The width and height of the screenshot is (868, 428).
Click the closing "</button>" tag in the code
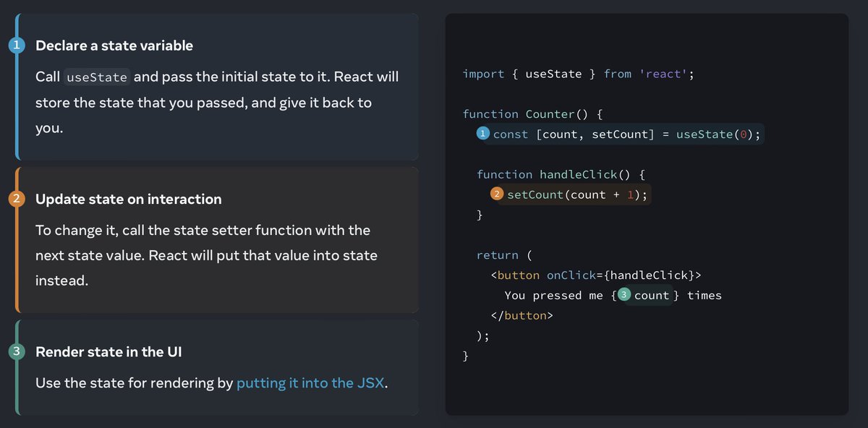pyautogui.click(x=522, y=315)
